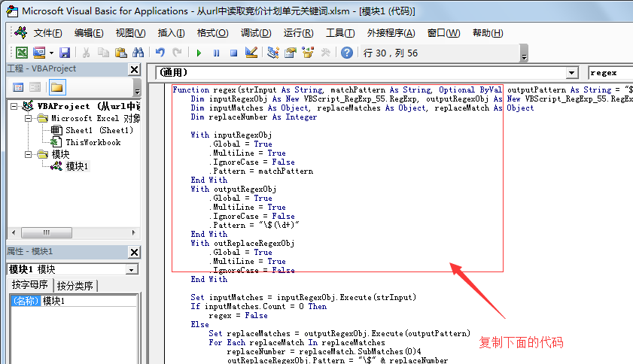Viewport: 633px width, 364px height.
Task: Click the Cut scissors icon
Action: pyautogui.click(x=86, y=53)
